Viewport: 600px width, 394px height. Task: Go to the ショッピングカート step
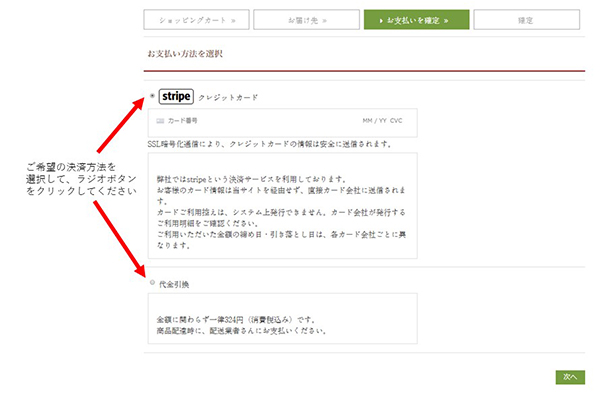[197, 20]
